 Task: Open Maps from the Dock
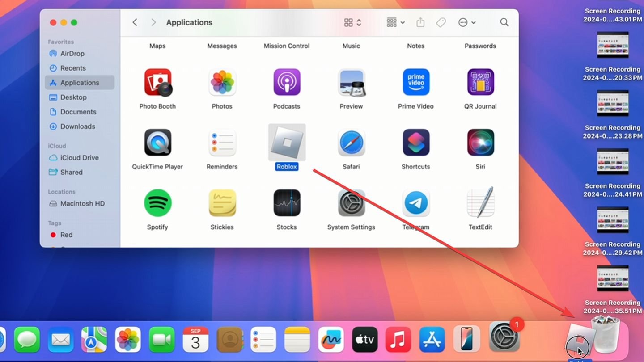94,340
